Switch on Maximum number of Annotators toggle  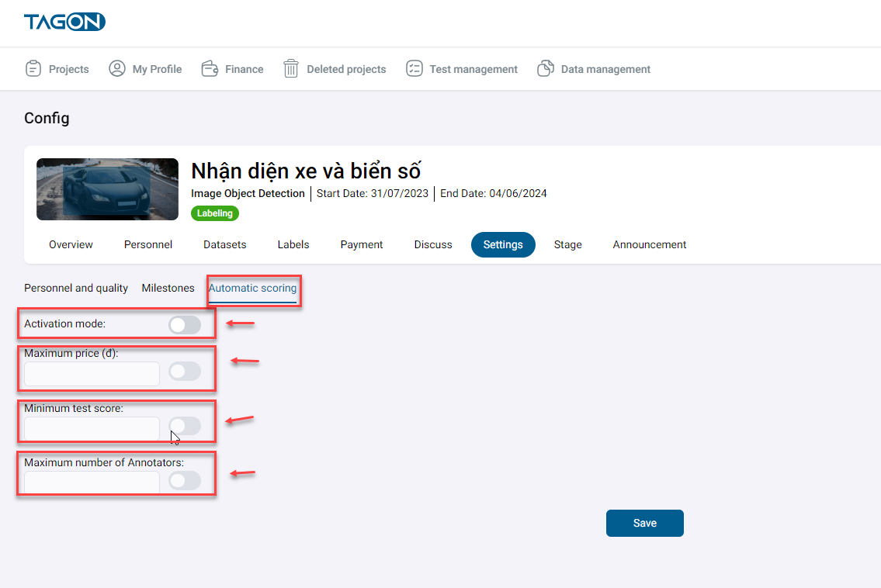tap(185, 481)
